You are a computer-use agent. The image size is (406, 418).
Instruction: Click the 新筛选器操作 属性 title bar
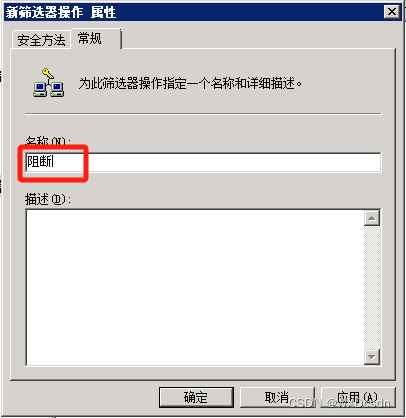(x=193, y=13)
